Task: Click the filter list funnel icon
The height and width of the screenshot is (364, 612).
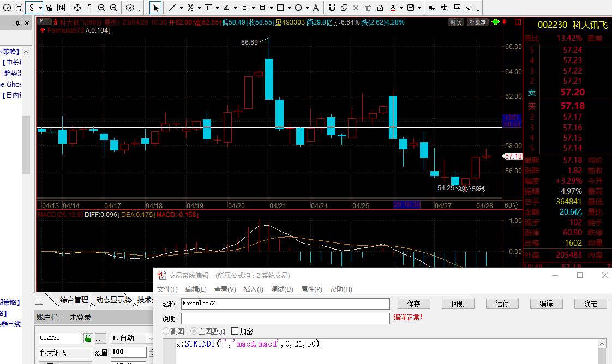Action: 49,8
